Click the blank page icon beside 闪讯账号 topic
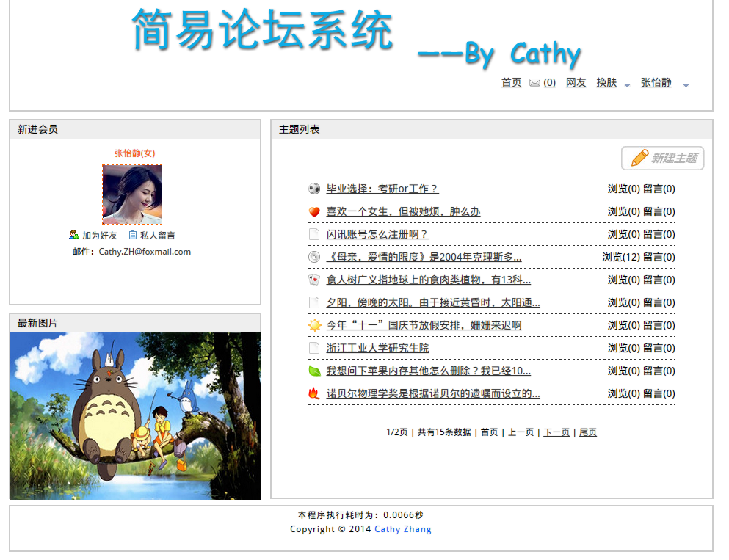 [x=314, y=234]
